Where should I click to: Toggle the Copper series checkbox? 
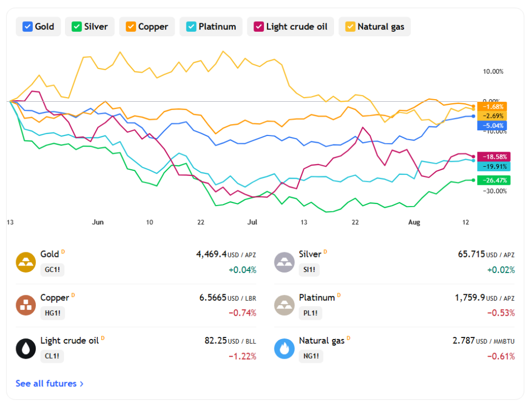[x=130, y=26]
